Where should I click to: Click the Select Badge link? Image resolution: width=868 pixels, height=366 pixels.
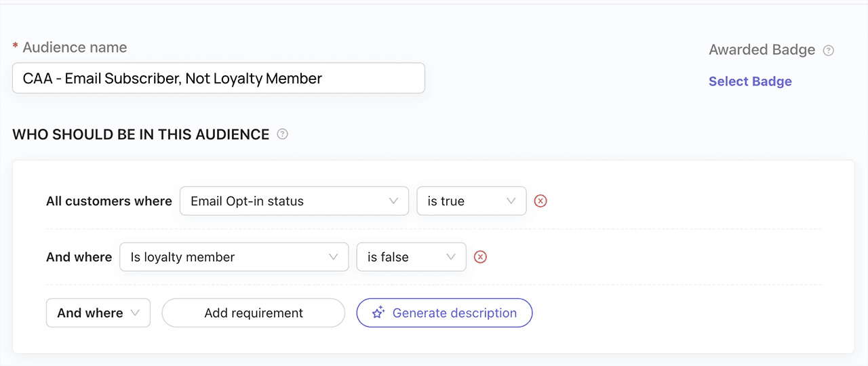pos(750,81)
